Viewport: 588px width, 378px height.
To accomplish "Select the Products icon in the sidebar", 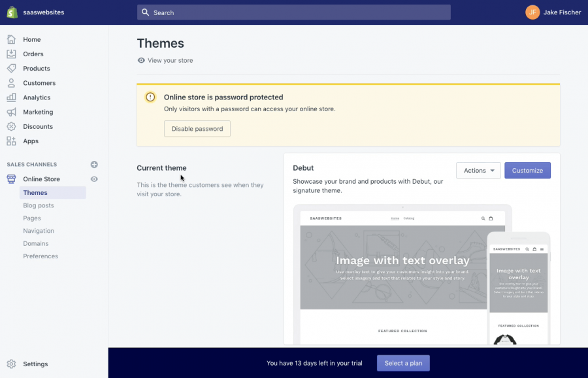I will pos(12,68).
